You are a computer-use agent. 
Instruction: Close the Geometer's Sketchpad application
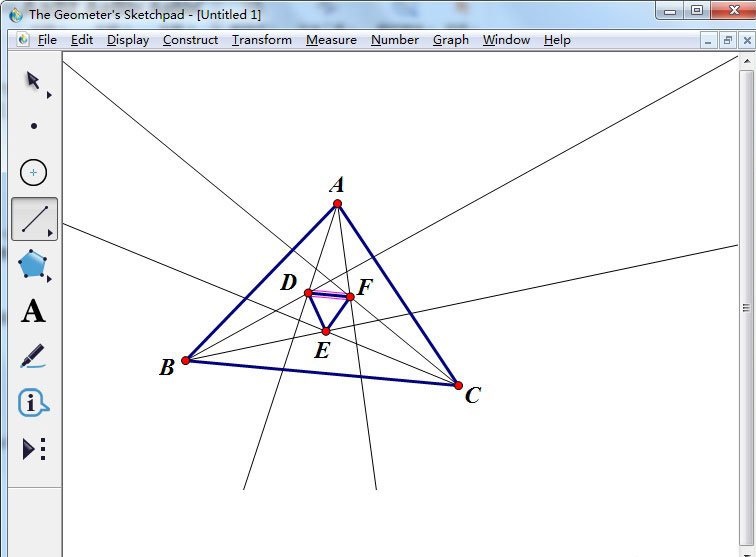pyautogui.click(x=733, y=11)
